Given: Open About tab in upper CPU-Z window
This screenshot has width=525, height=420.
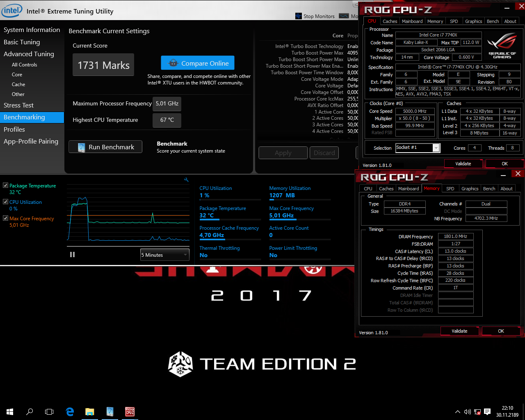Looking at the screenshot, I should pyautogui.click(x=510, y=21).
